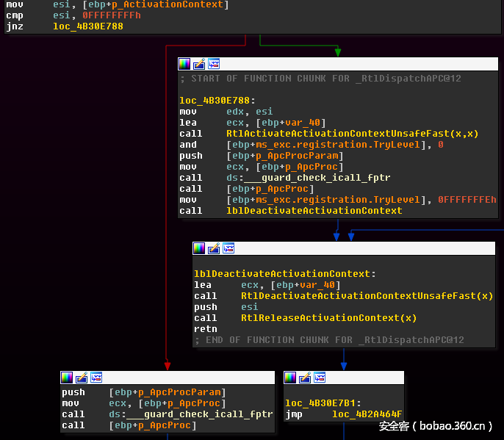Viewport: 504px width, 440px height.
Task: Click the third title icon on the loc_4B30E788 node
Action: point(214,64)
